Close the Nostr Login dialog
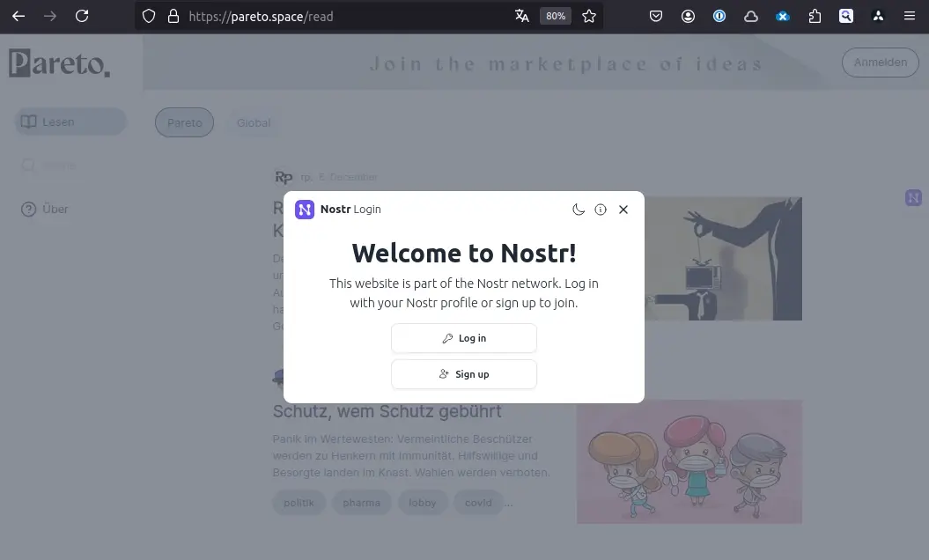The width and height of the screenshot is (929, 560). coord(623,210)
